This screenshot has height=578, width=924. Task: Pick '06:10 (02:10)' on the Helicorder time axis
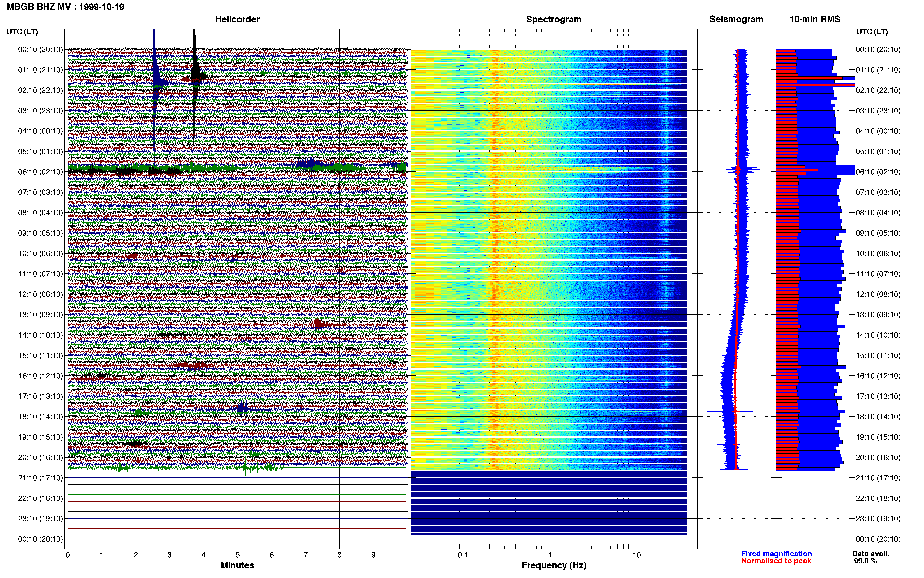(x=41, y=172)
